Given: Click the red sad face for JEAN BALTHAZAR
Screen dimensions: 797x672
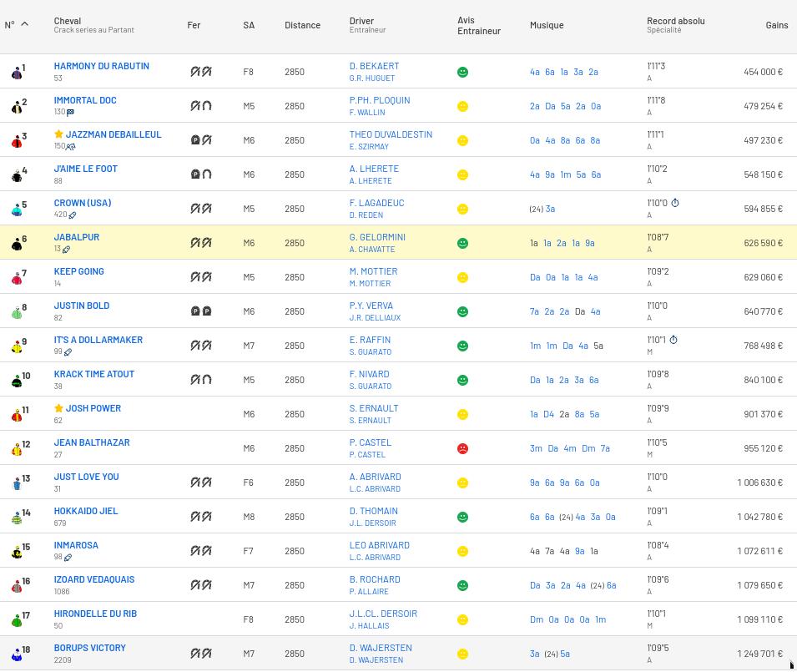Looking at the screenshot, I should click(x=463, y=448).
